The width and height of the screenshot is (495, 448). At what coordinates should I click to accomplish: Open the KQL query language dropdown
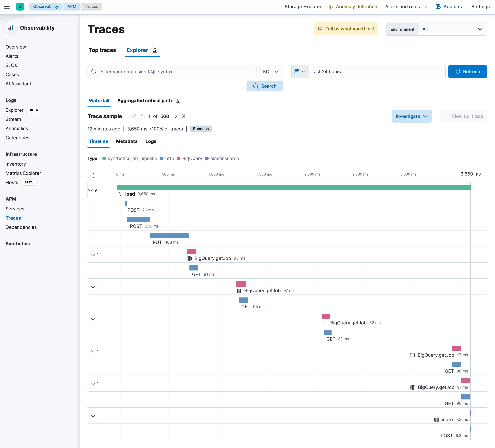[x=271, y=72]
